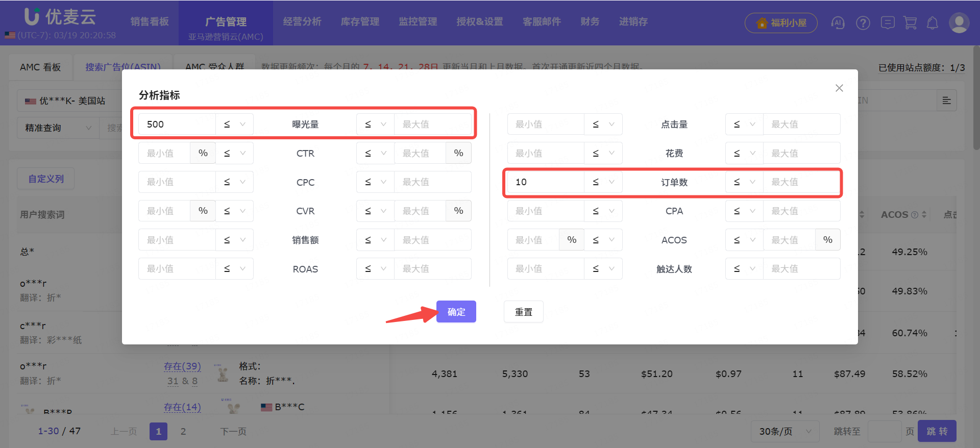
Task: Click the 重置 reset button
Action: 523,312
